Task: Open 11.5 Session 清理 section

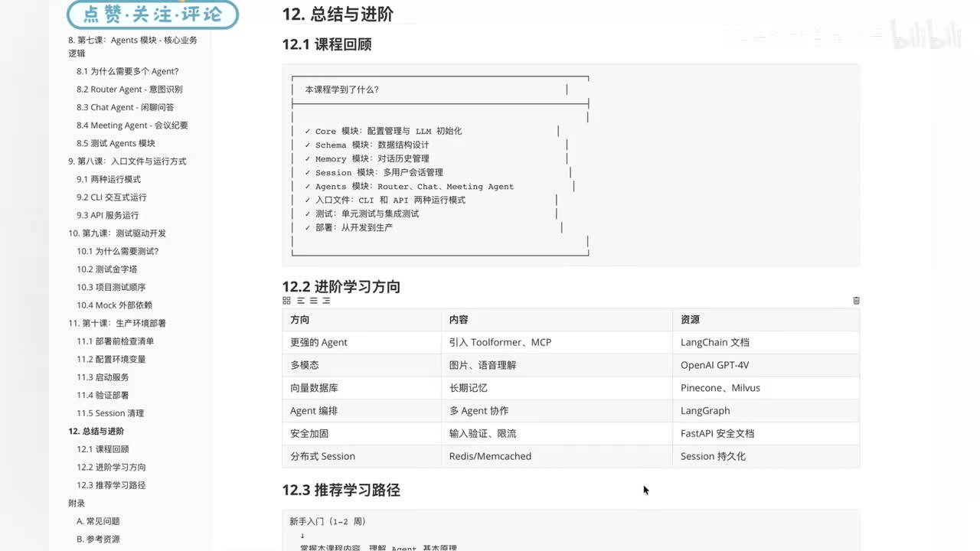Action: [x=110, y=413]
